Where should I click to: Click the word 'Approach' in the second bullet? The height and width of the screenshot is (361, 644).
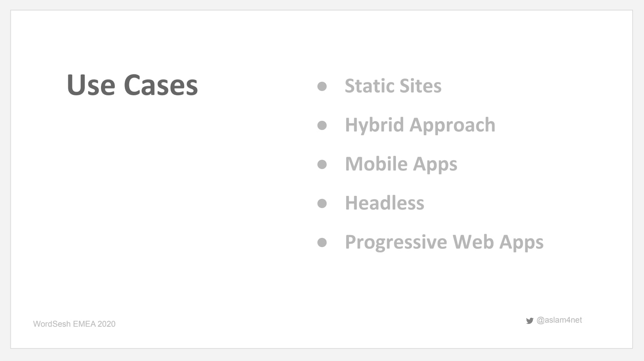pos(452,125)
